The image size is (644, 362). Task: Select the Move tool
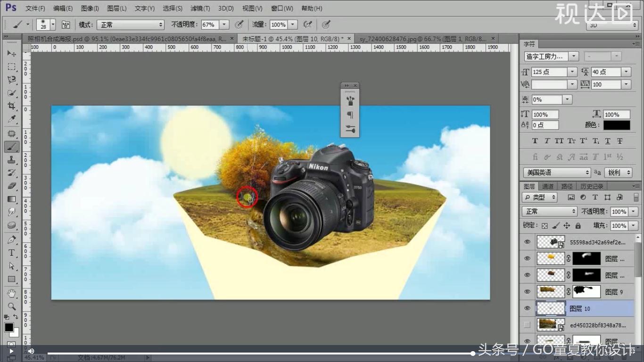click(12, 54)
